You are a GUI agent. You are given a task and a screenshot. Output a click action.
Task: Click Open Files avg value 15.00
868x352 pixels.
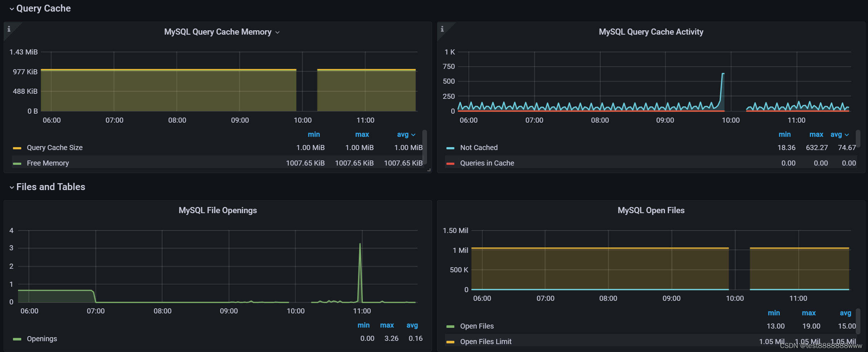tap(847, 326)
